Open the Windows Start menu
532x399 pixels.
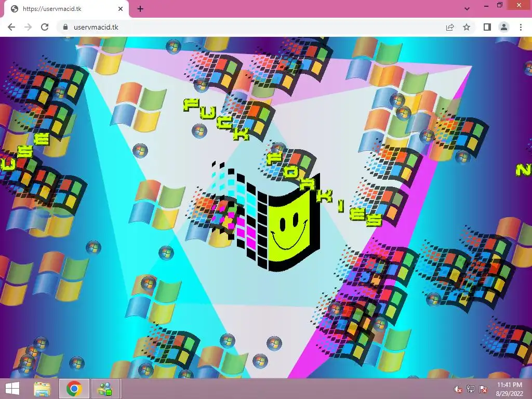pos(12,389)
